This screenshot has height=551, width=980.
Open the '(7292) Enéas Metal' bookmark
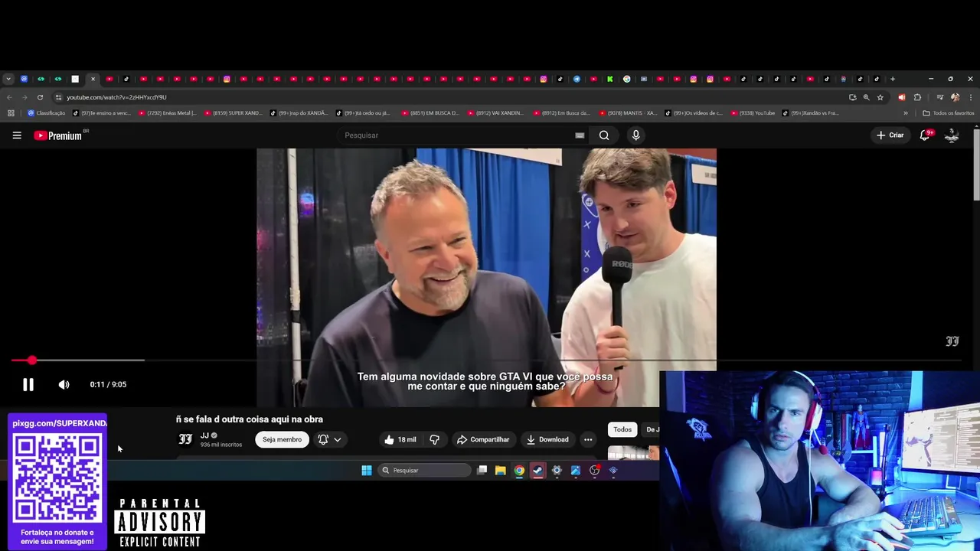pyautogui.click(x=168, y=113)
